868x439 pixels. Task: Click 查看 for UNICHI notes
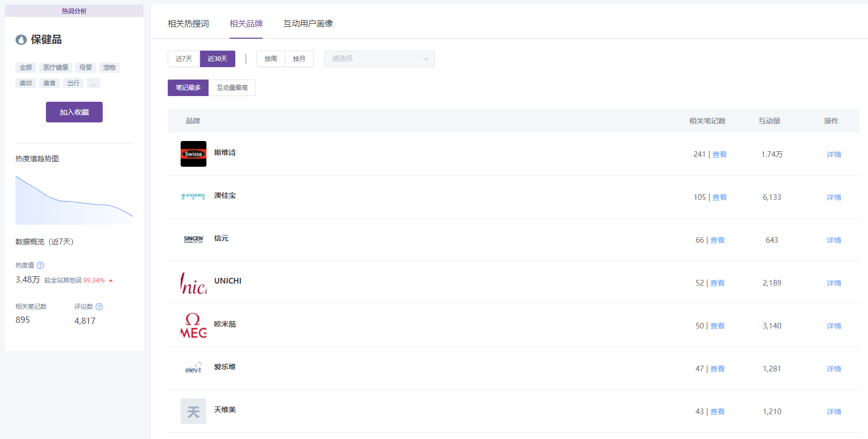pos(717,283)
